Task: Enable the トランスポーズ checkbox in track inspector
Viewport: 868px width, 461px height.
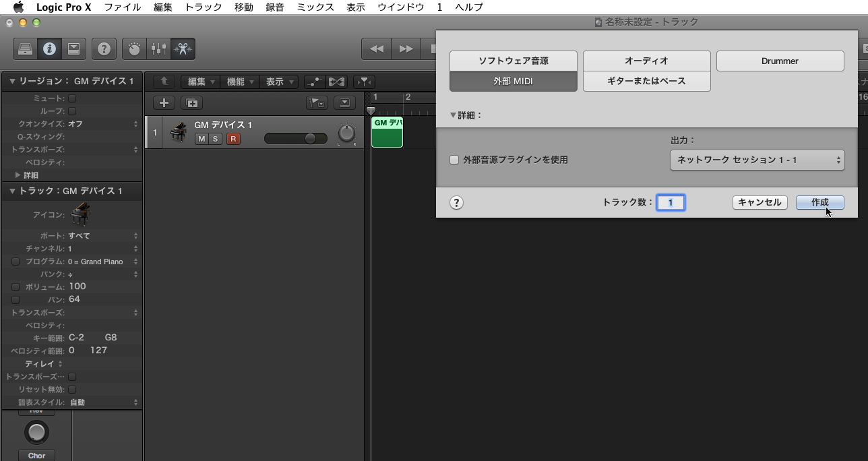Action: click(x=72, y=377)
